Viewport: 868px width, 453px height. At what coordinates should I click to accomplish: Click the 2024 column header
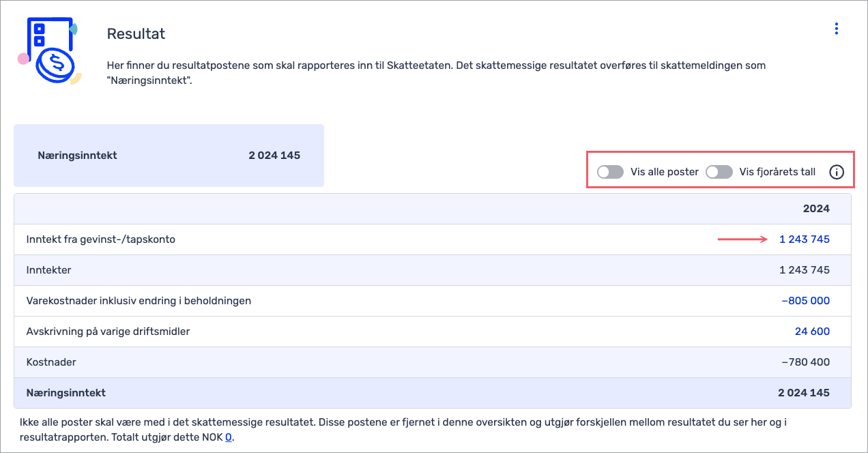coord(816,209)
